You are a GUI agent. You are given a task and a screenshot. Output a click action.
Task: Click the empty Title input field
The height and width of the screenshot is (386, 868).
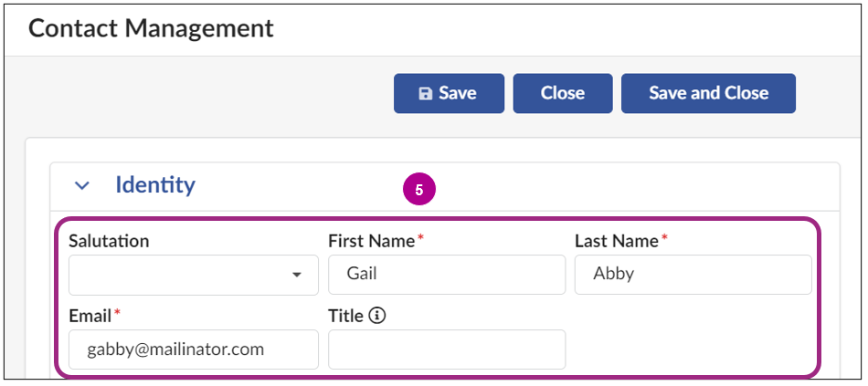coord(446,349)
